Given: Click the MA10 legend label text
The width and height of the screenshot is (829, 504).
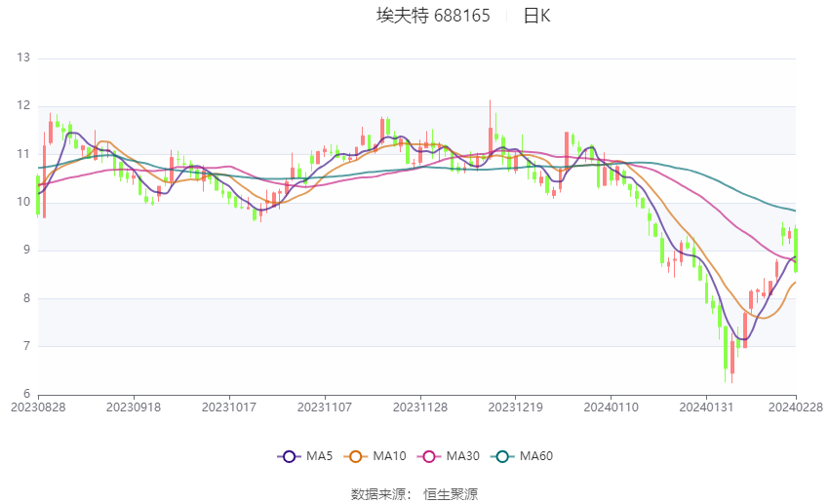Looking at the screenshot, I should 390,456.
